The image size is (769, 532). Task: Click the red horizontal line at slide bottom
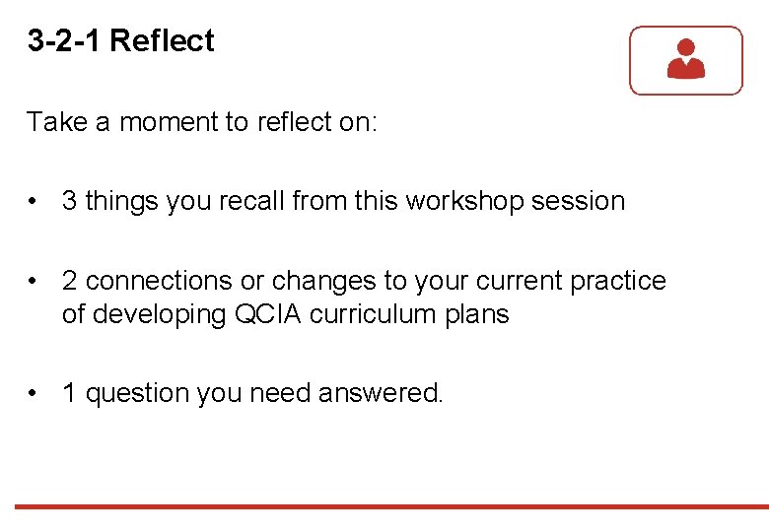point(391,506)
